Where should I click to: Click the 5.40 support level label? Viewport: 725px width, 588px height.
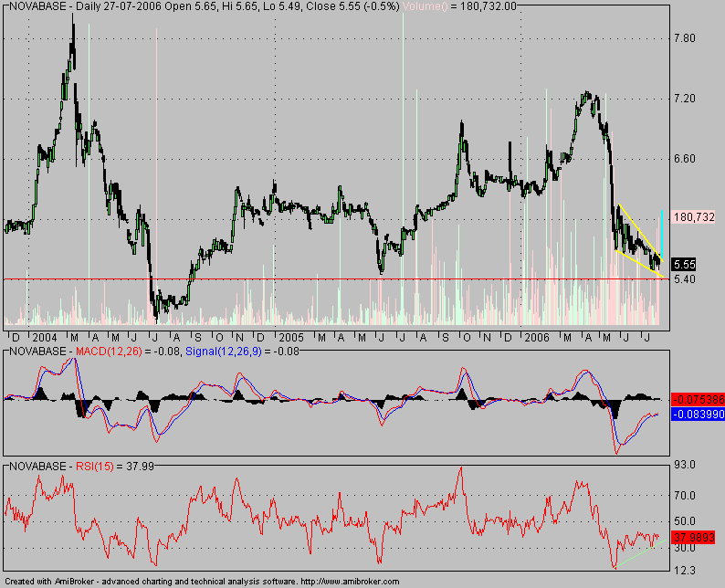click(x=684, y=279)
